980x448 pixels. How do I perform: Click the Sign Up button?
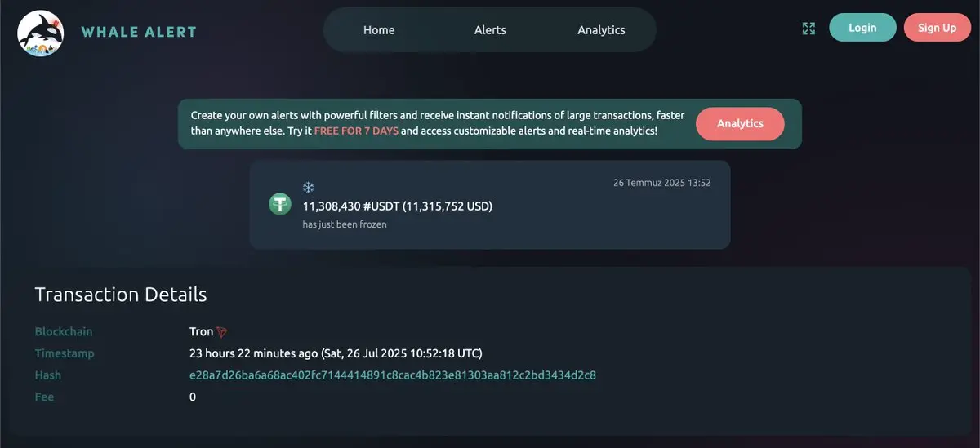(x=938, y=28)
